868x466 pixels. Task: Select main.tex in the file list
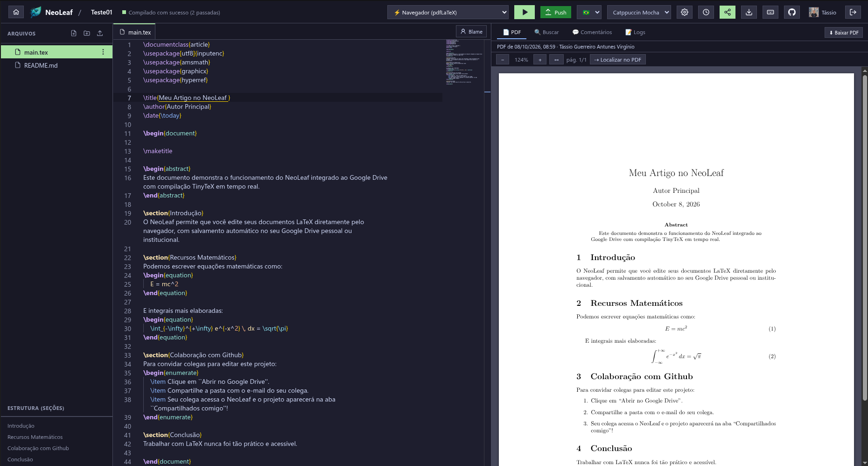56,52
